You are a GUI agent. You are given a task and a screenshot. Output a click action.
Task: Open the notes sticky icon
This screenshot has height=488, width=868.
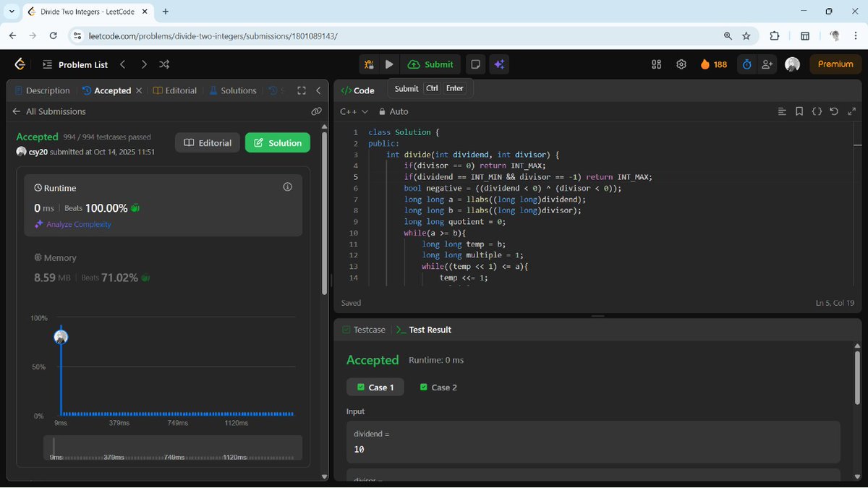pos(476,64)
